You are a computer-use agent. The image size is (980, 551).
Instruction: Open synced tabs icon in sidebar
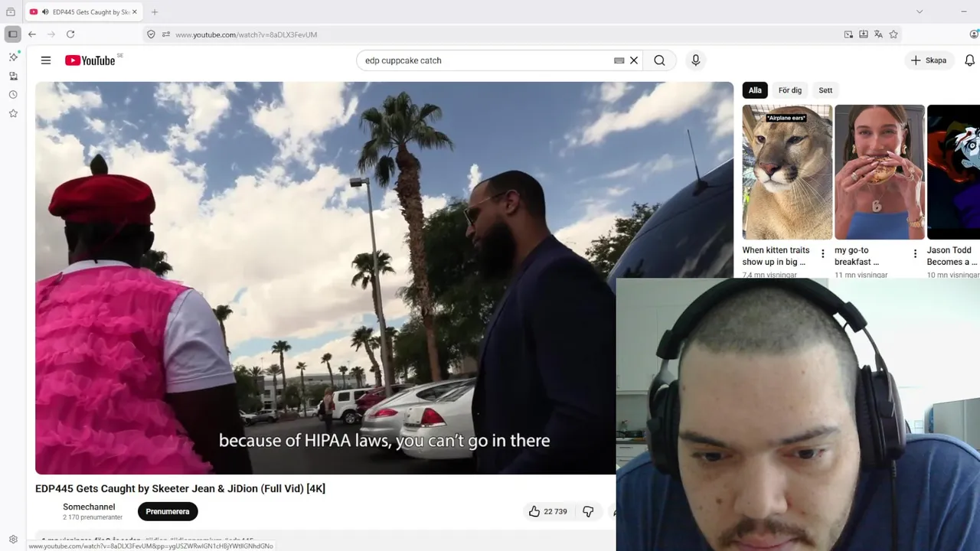tap(13, 76)
